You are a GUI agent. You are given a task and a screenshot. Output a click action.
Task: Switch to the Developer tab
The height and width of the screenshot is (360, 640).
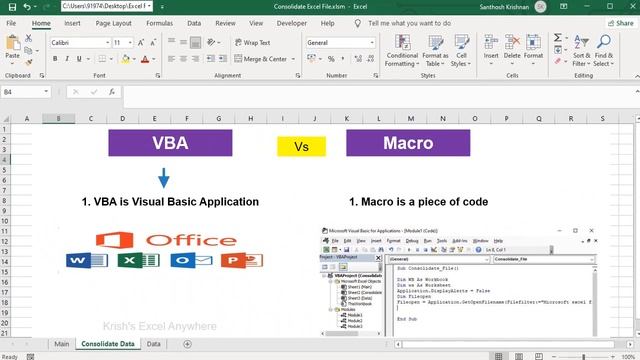[x=291, y=24]
